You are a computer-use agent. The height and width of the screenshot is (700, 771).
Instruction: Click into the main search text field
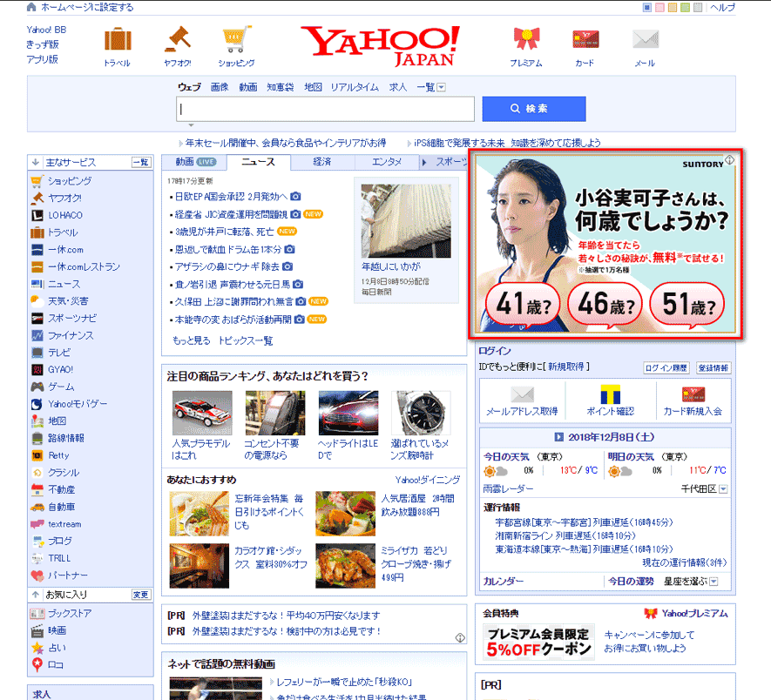point(326,109)
